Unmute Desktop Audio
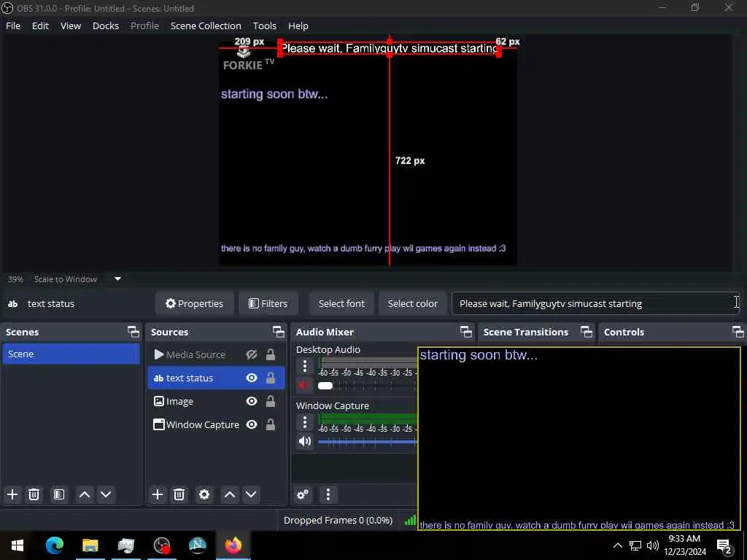 (304, 385)
